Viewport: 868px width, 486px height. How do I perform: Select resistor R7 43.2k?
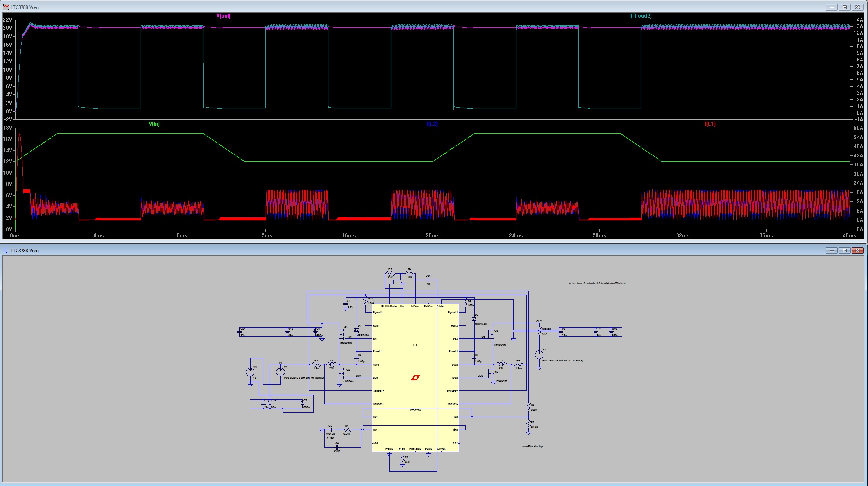[x=529, y=425]
